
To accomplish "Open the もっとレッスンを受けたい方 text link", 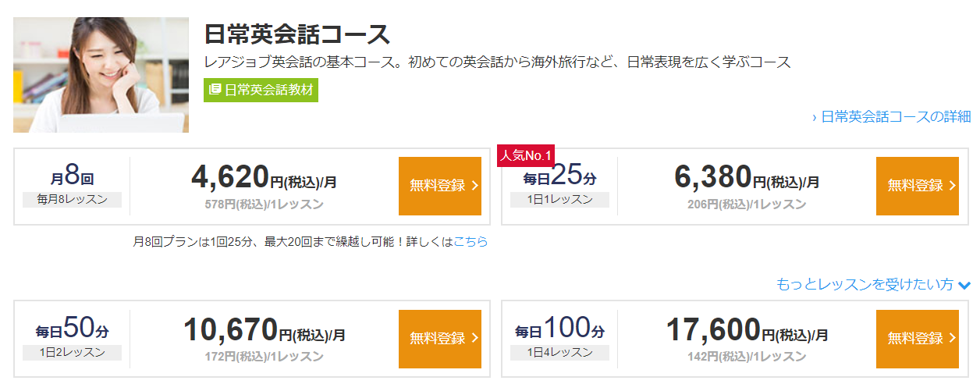I will pos(865,285).
